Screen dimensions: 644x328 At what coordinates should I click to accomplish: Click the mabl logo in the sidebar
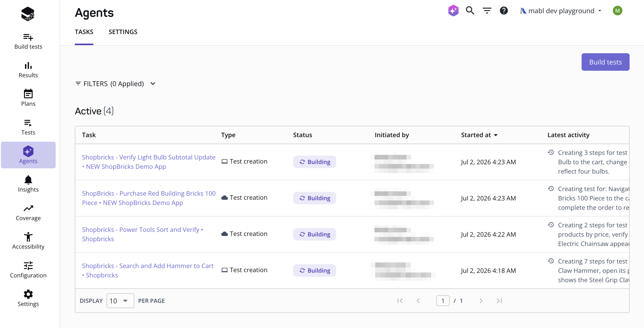(x=28, y=14)
